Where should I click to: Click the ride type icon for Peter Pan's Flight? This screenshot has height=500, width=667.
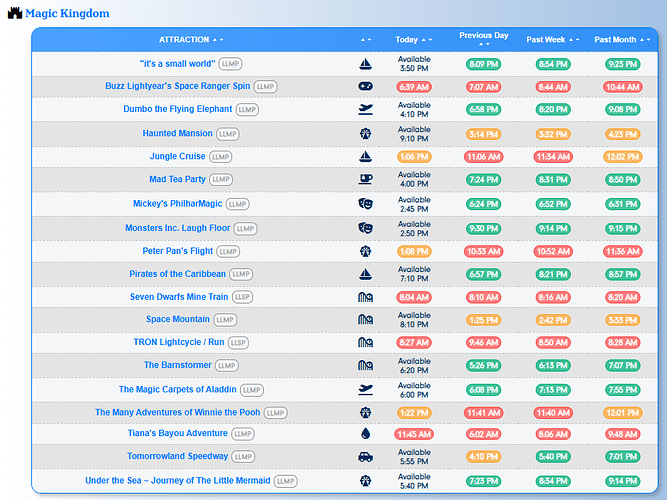[365, 251]
